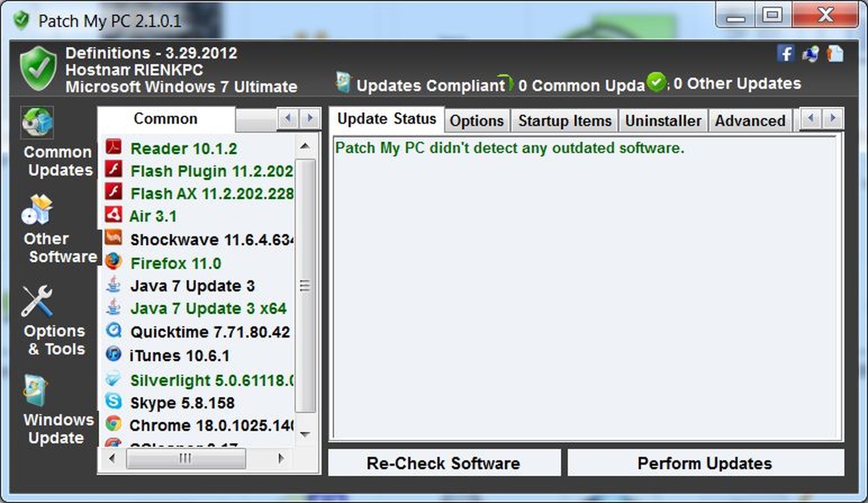Open the Common Updates globe icon

37,123
